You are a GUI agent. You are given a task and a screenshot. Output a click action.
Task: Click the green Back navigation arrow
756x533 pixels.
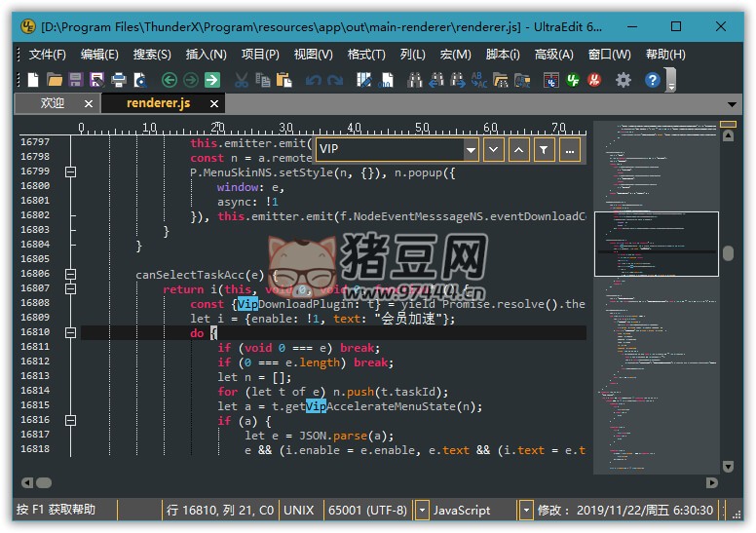coord(169,80)
